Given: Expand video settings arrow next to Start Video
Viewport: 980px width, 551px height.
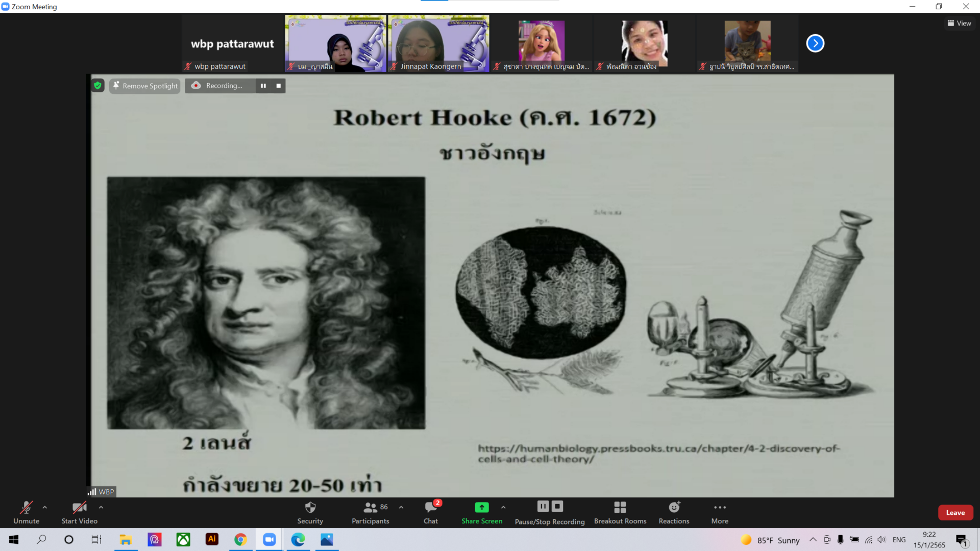Looking at the screenshot, I should click(101, 507).
